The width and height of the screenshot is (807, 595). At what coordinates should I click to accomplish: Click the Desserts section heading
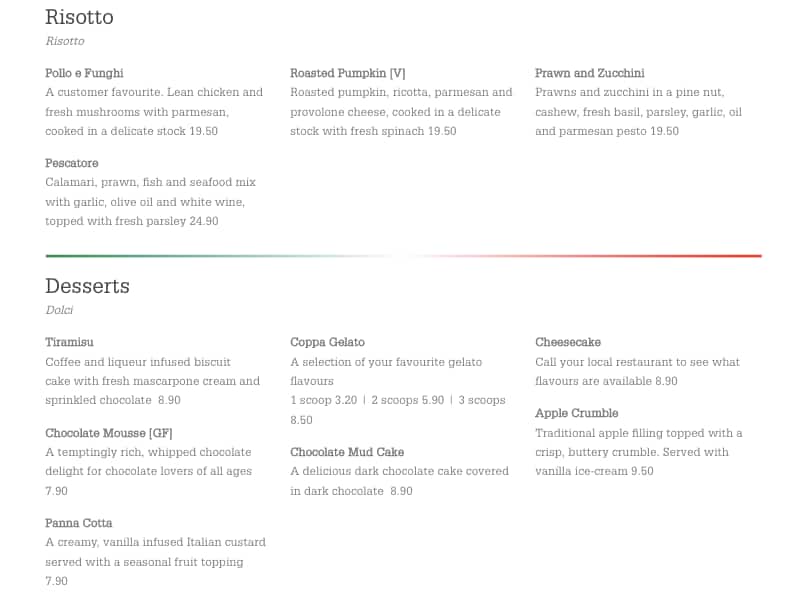point(88,286)
